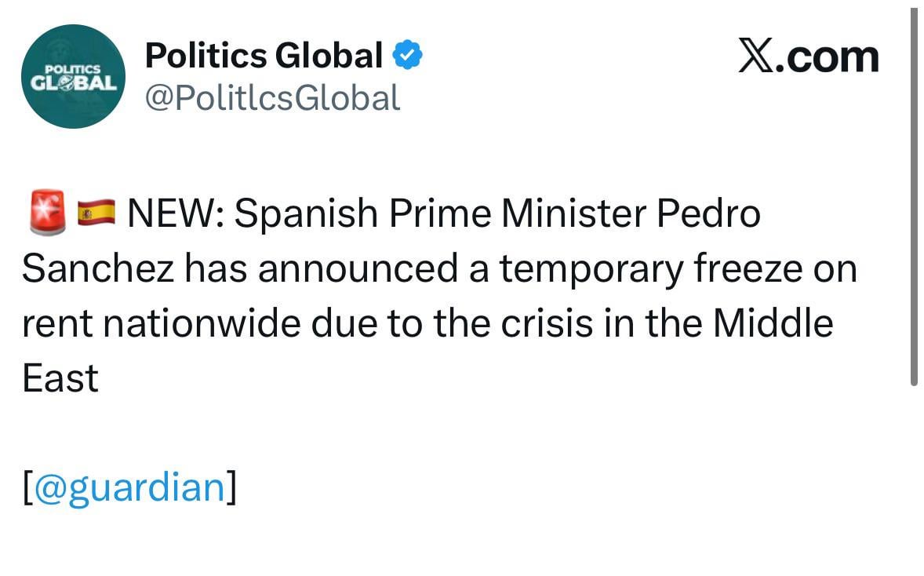This screenshot has height=576, width=924.
Task: Click the Spain flag emoji
Action: click(x=96, y=213)
